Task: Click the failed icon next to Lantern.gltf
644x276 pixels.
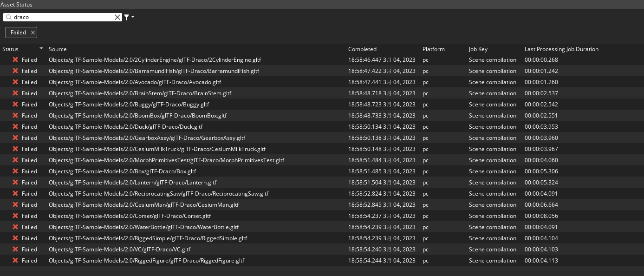Action: point(15,182)
